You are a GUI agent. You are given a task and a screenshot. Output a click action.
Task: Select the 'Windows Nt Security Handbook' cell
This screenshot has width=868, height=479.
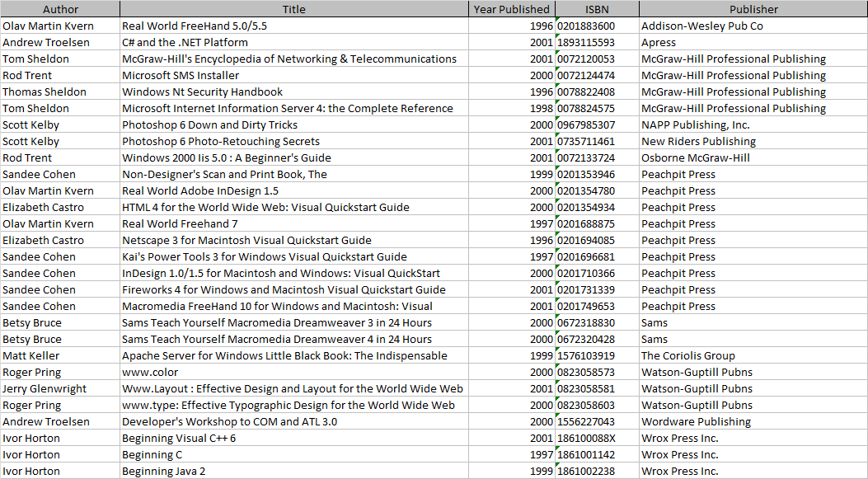[x=294, y=92]
